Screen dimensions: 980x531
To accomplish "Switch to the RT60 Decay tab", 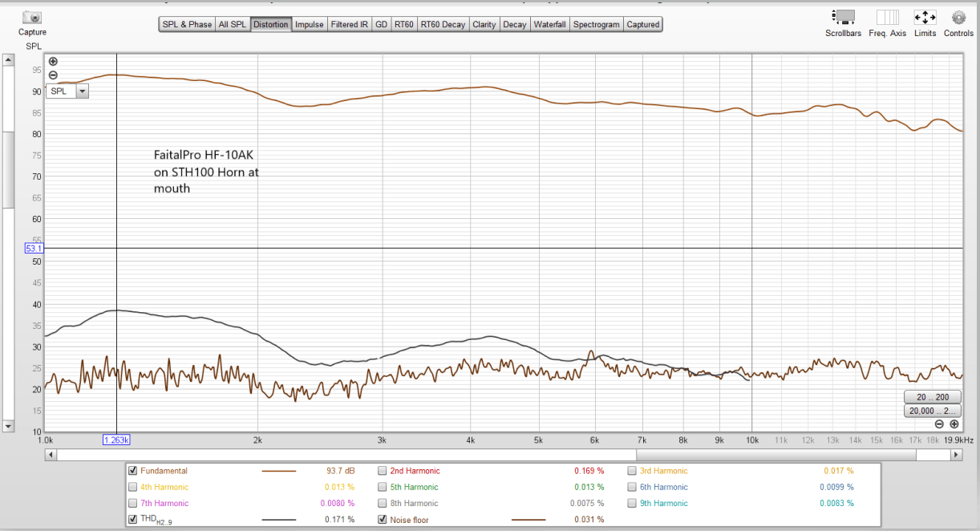I will click(443, 25).
